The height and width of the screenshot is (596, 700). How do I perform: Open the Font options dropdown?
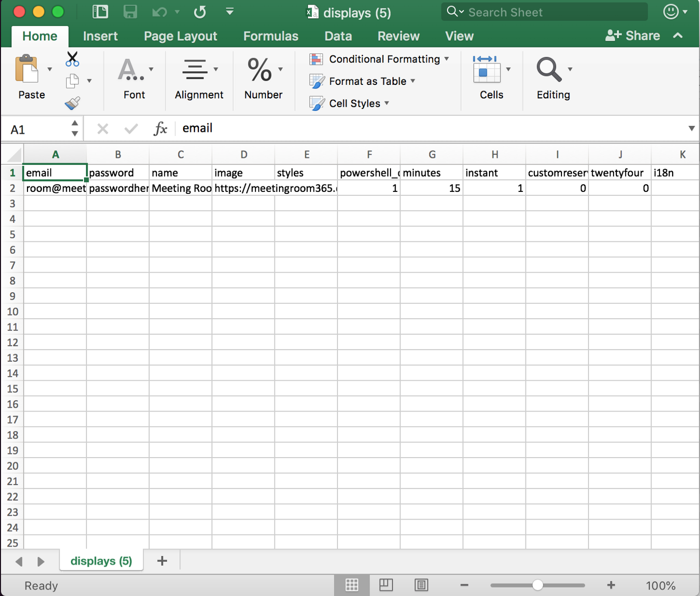coord(151,69)
